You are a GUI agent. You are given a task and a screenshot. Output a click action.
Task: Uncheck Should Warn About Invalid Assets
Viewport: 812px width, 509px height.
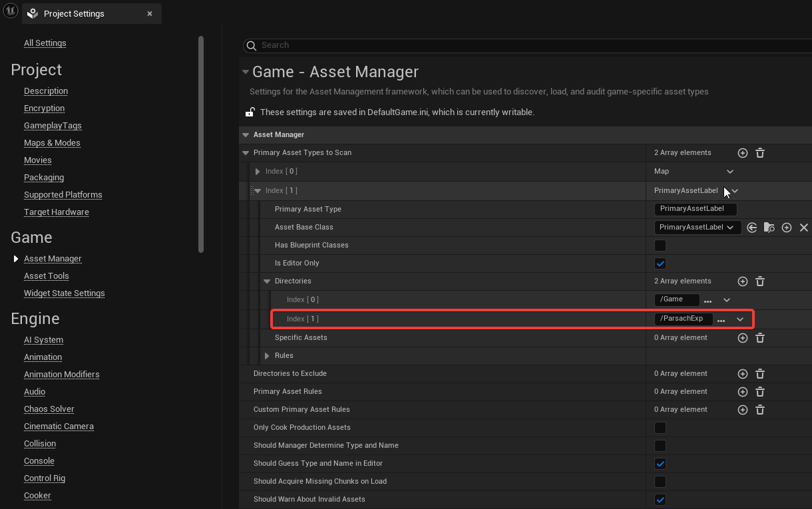coord(660,500)
